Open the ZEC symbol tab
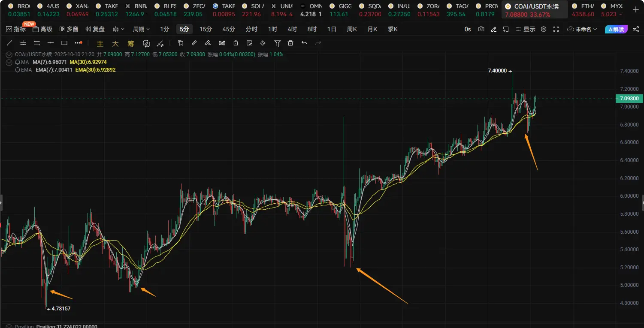Image resolution: width=644 pixels, height=328 pixels. [x=195, y=10]
